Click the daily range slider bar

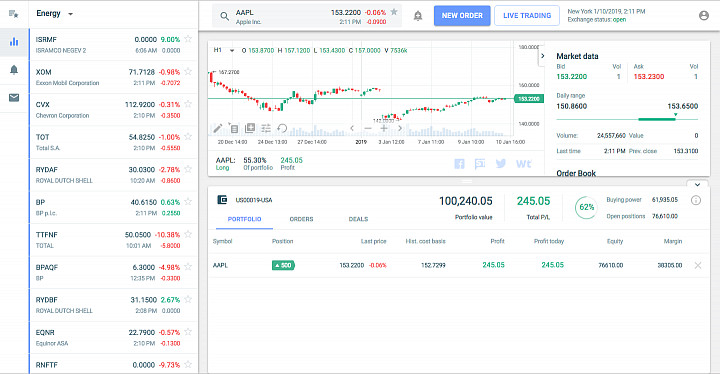pyautogui.click(x=627, y=119)
